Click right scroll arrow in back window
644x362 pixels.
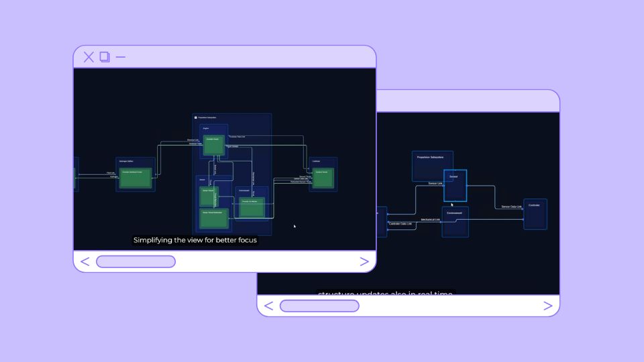tap(548, 306)
